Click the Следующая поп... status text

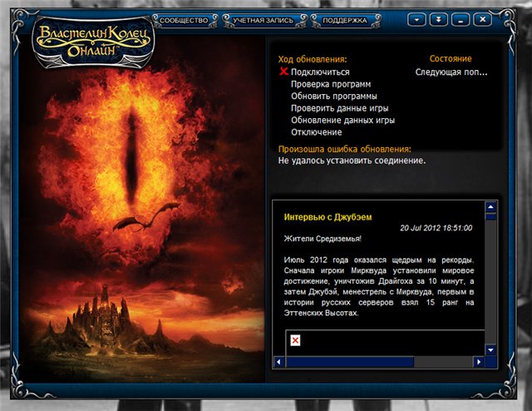[451, 72]
